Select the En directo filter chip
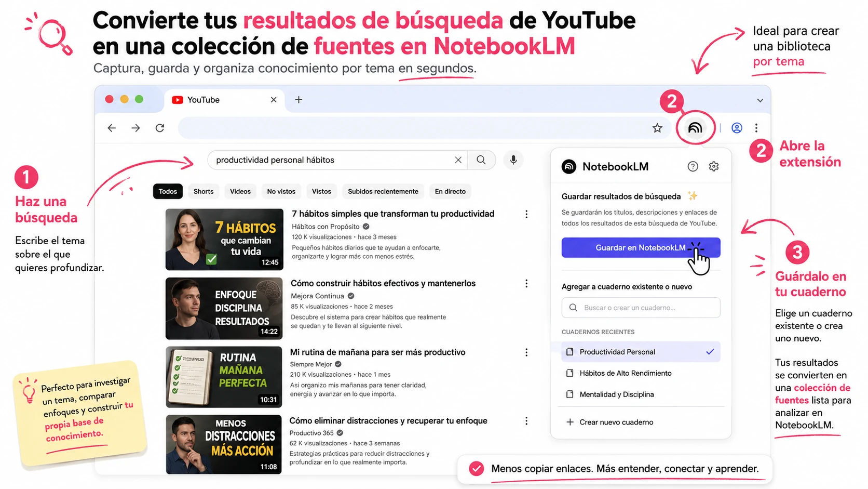Image resolution: width=868 pixels, height=489 pixels. tap(450, 191)
